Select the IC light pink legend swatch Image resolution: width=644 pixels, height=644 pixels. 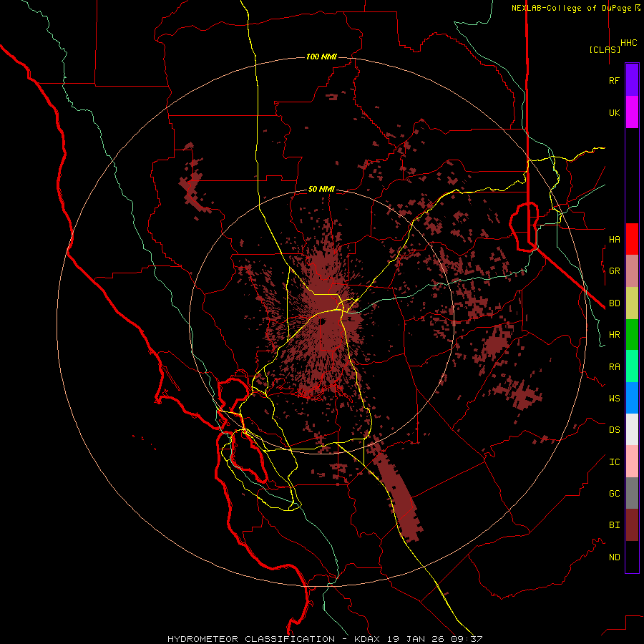[632, 462]
